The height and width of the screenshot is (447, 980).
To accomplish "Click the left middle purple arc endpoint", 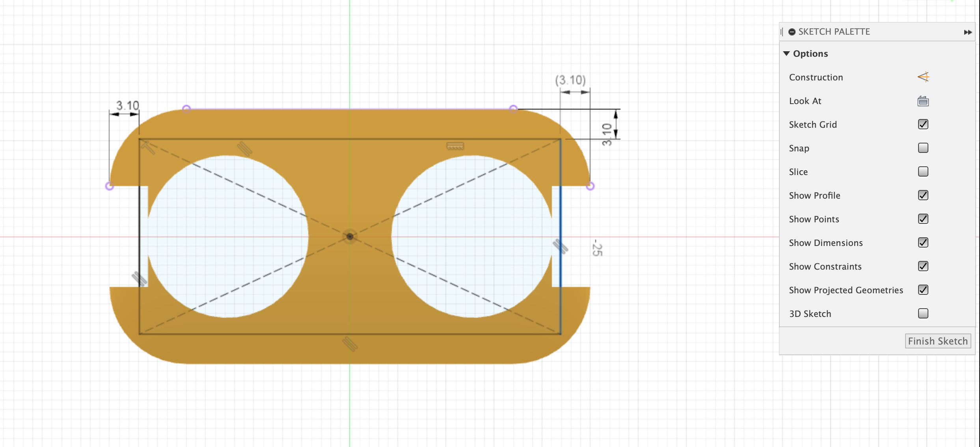I will (110, 186).
